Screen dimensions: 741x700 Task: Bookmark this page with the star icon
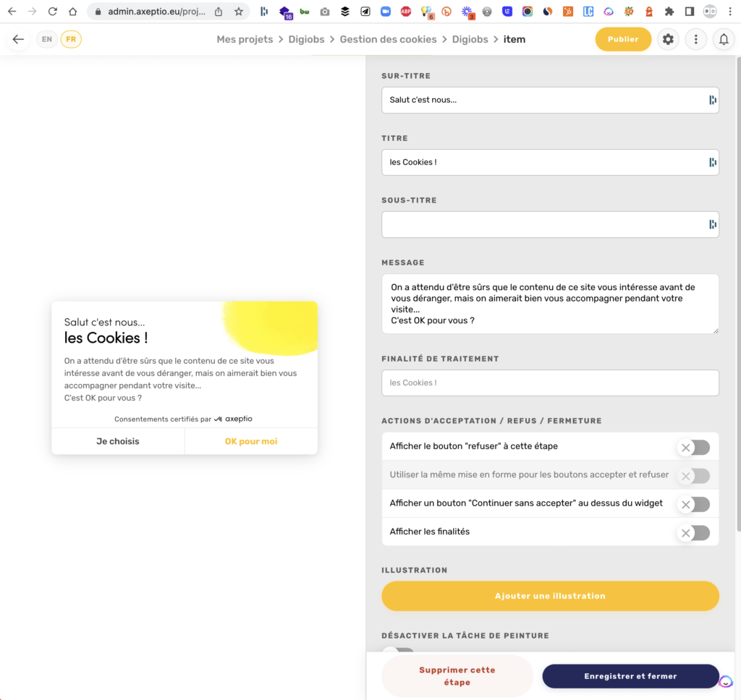tap(239, 12)
